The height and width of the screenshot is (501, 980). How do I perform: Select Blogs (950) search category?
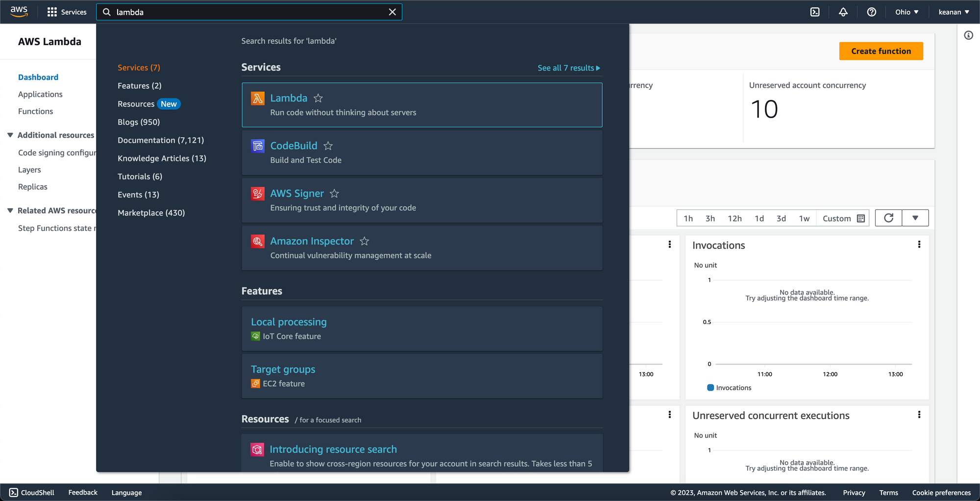tap(139, 122)
